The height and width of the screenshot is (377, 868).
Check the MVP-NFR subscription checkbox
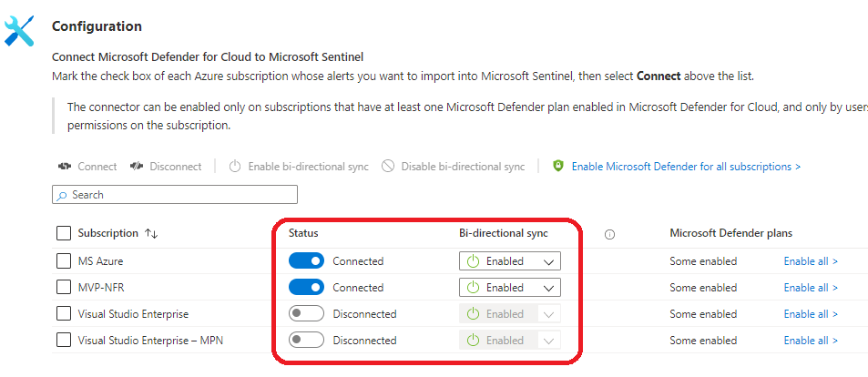(64, 288)
